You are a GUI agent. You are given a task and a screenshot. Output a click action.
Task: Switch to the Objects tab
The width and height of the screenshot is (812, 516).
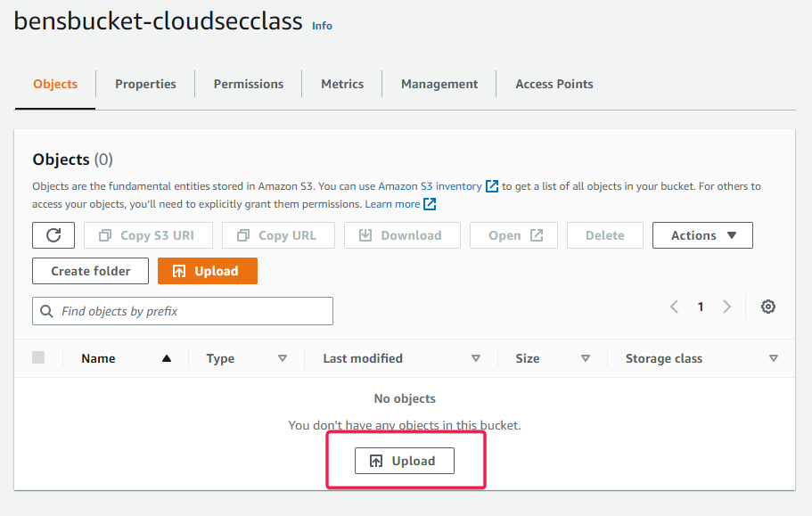55,84
